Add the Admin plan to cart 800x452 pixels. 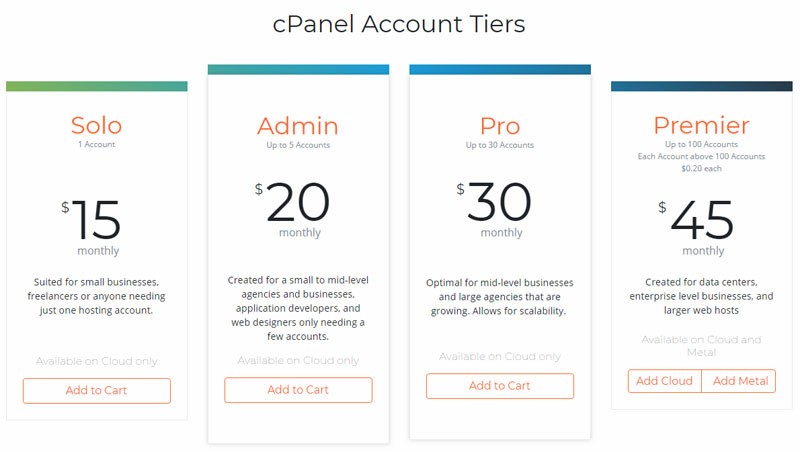298,390
